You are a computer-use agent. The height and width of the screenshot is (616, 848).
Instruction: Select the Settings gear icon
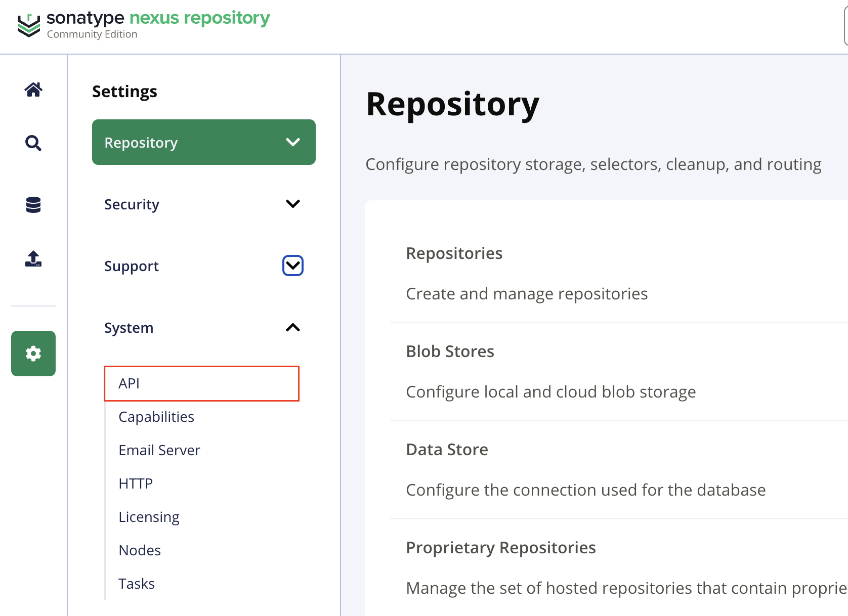[x=33, y=354]
